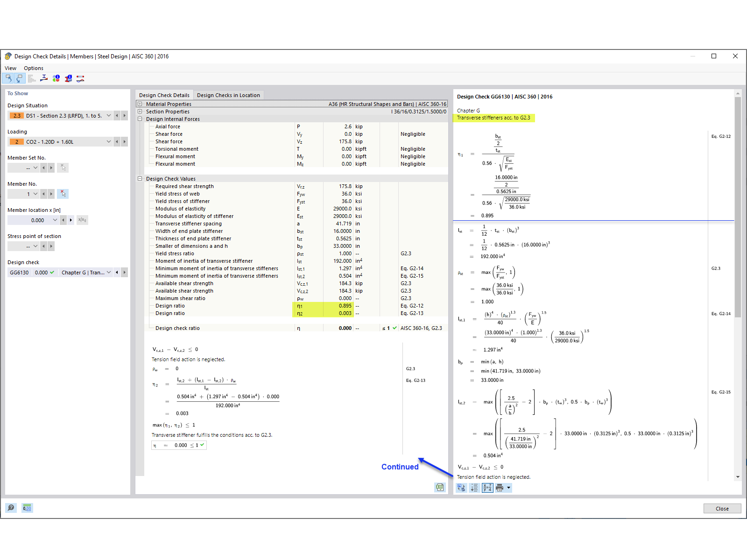Toggle the x/y=7/4 formula values icon

[487, 488]
